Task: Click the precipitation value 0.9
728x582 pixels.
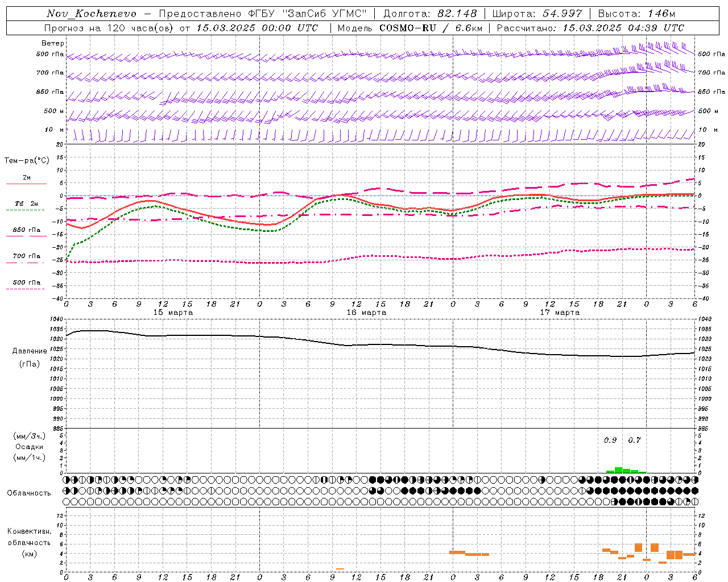Action: point(610,440)
